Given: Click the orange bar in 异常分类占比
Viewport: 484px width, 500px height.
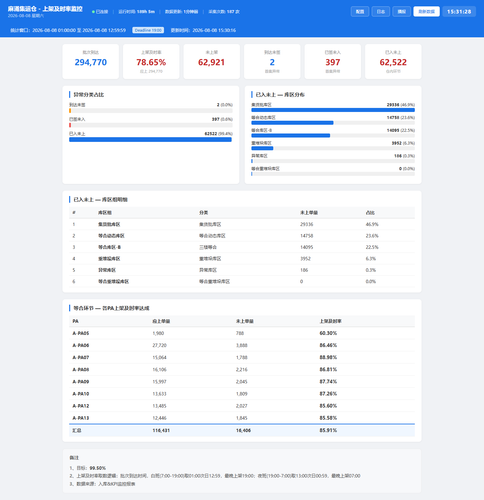Looking at the screenshot, I should point(70,111).
